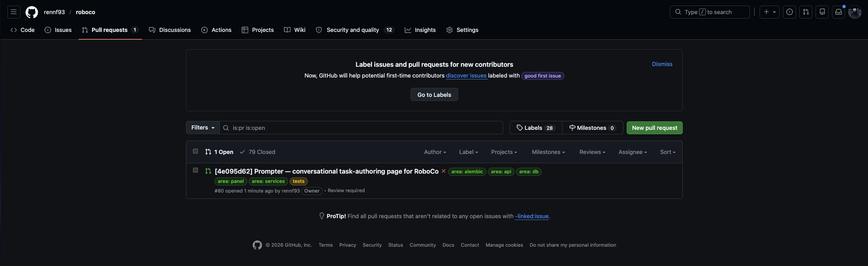Open the Discussions tab

tap(170, 30)
